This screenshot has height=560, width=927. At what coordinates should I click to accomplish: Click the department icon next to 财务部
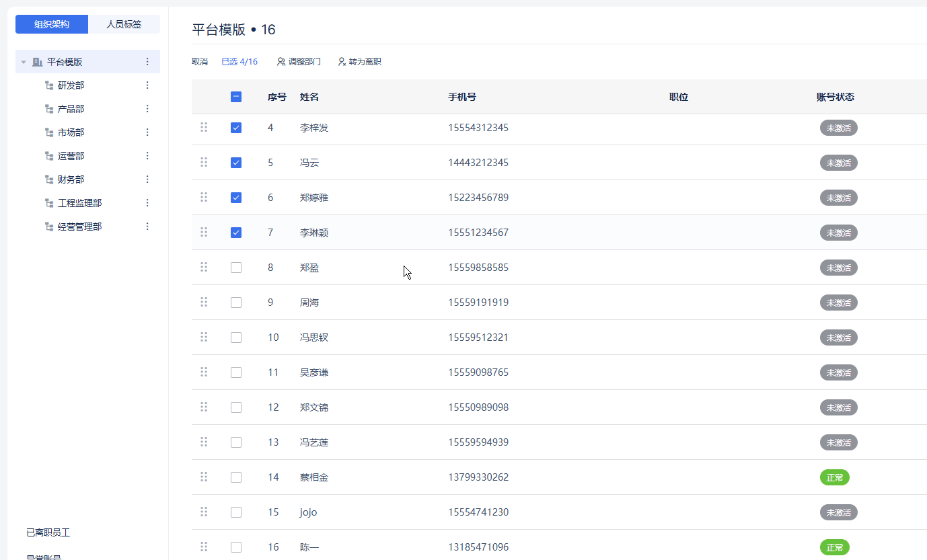pos(48,179)
